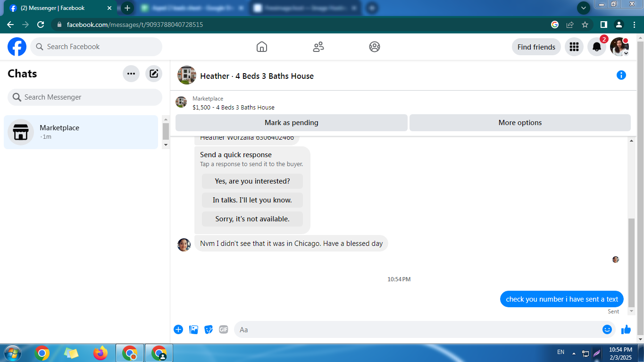The width and height of the screenshot is (644, 362).
Task: Show conversation information with the blue info icon
Action: [621, 75]
